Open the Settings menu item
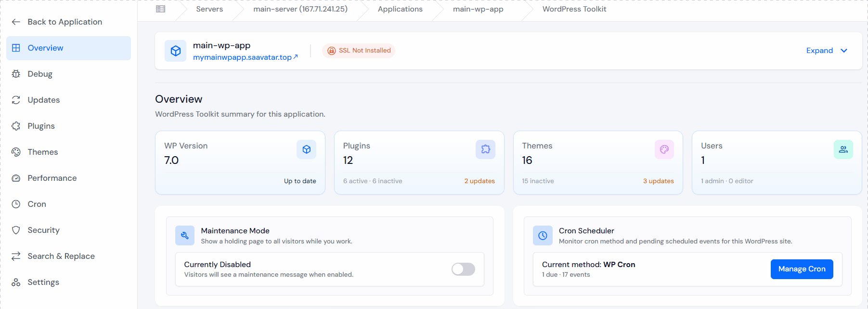 pos(69,282)
